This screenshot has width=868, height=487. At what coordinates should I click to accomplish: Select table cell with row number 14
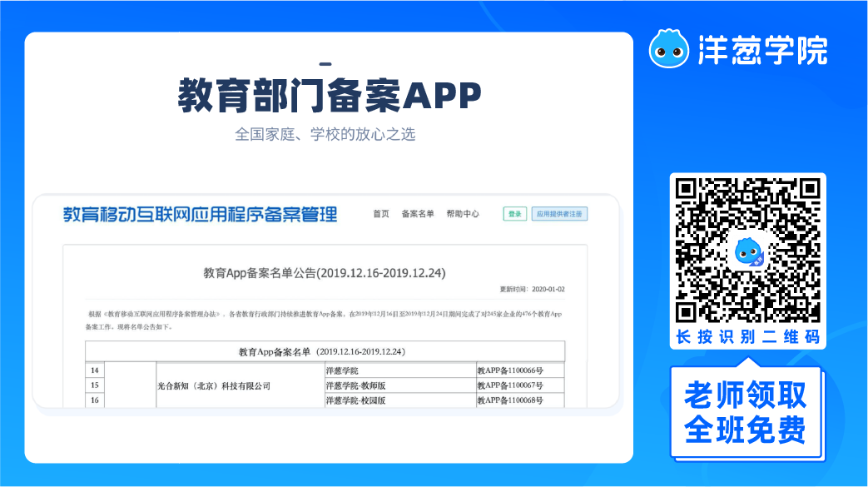pos(95,370)
